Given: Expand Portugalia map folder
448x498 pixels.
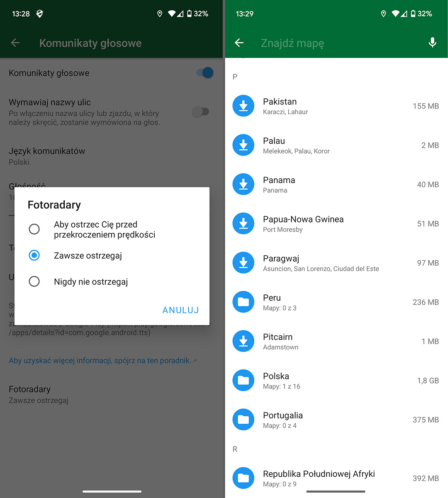Looking at the screenshot, I should point(243,420).
